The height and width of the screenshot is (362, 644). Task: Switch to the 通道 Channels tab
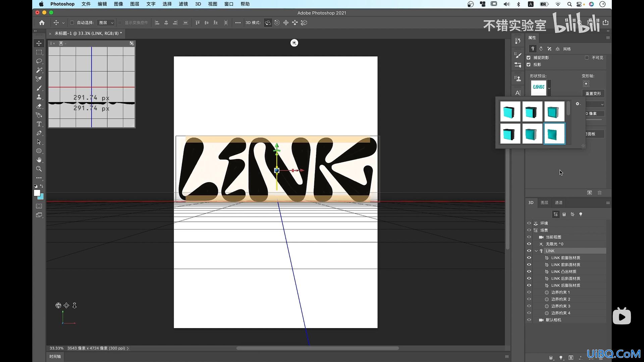tap(558, 203)
